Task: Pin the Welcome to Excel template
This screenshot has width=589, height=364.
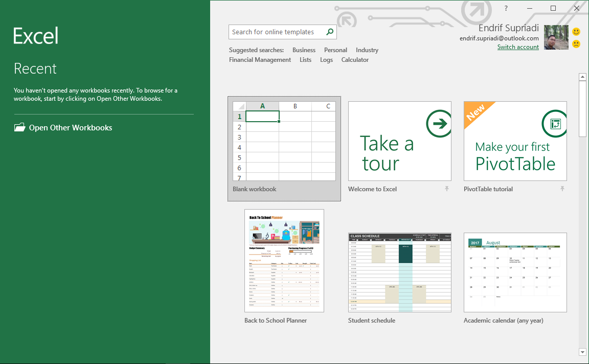Action: pos(447,189)
